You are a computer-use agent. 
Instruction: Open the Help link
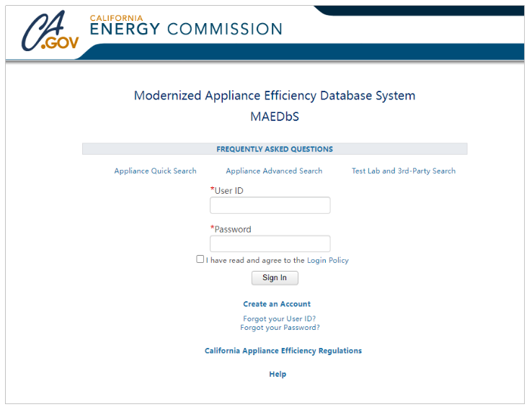[278, 374]
